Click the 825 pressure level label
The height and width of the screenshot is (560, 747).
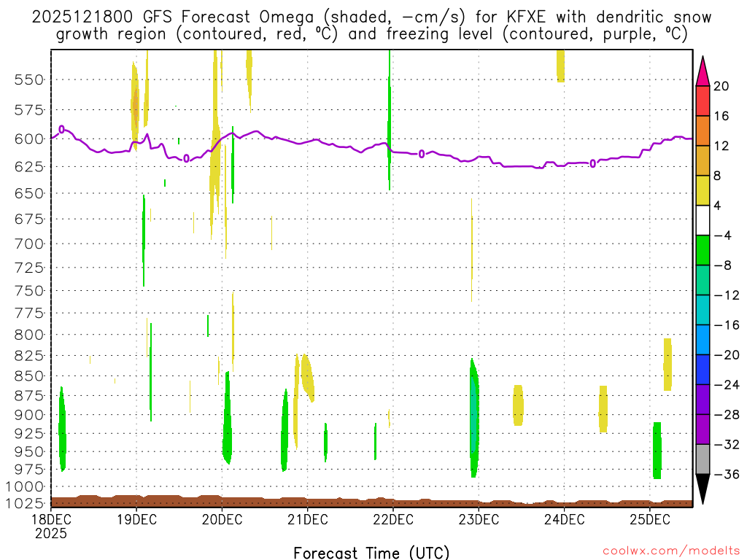tap(28, 356)
